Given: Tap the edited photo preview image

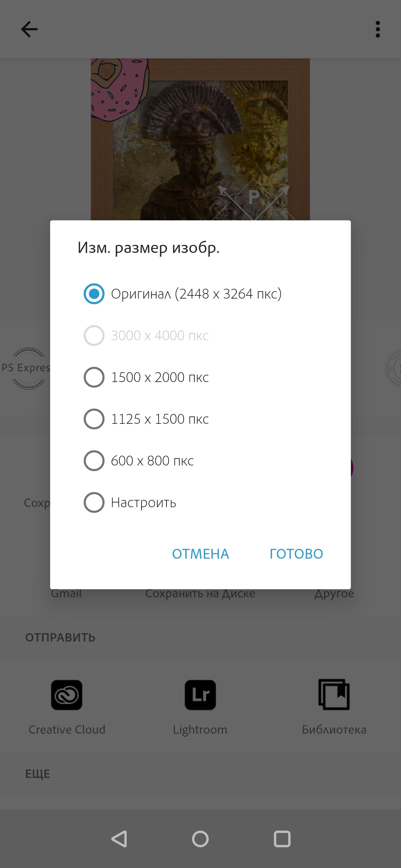Looking at the screenshot, I should coord(200,138).
